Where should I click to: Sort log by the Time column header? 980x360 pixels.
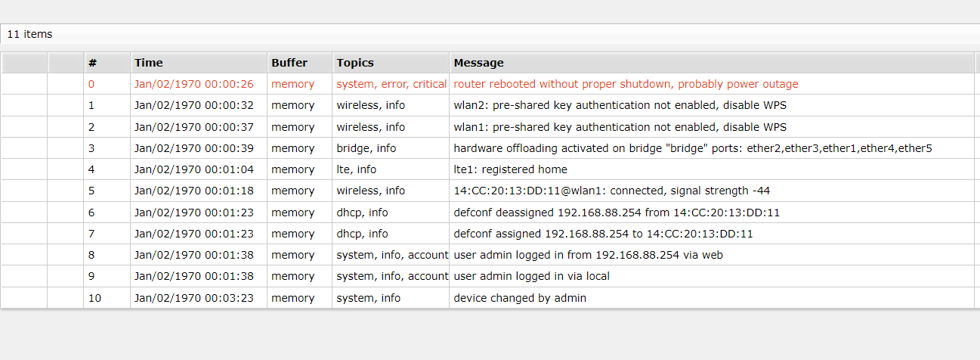click(x=149, y=63)
